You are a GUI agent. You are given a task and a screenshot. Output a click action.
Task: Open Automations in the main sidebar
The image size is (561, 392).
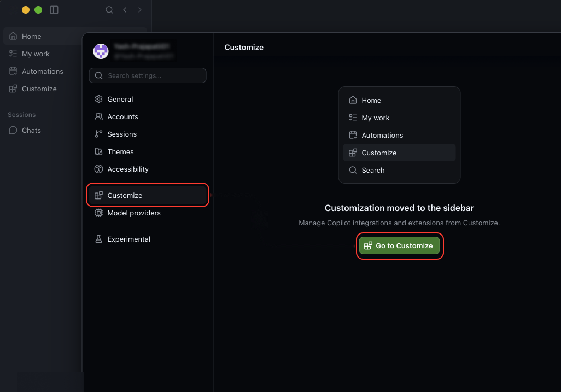43,71
